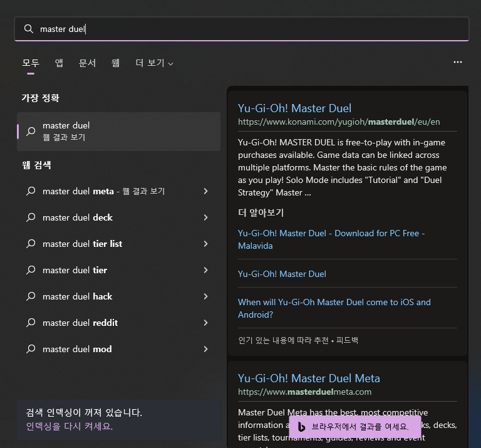This screenshot has height=448, width=481.
Task: Open the konami.com masterduel URL
Action: [x=339, y=122]
